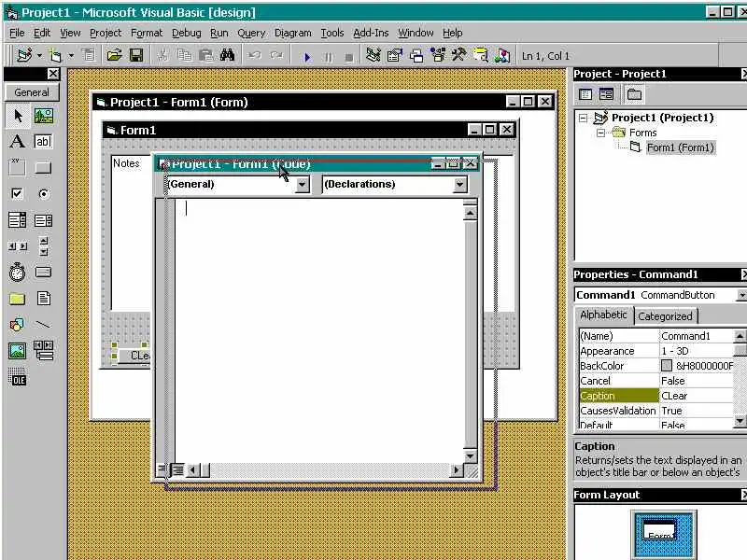Toggle Procedure View button in code window

pyautogui.click(x=162, y=470)
